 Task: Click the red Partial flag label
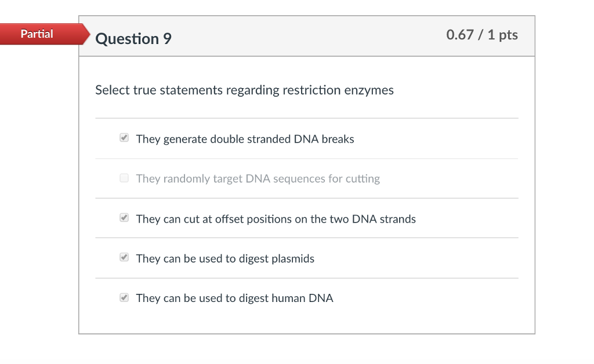tap(45, 34)
